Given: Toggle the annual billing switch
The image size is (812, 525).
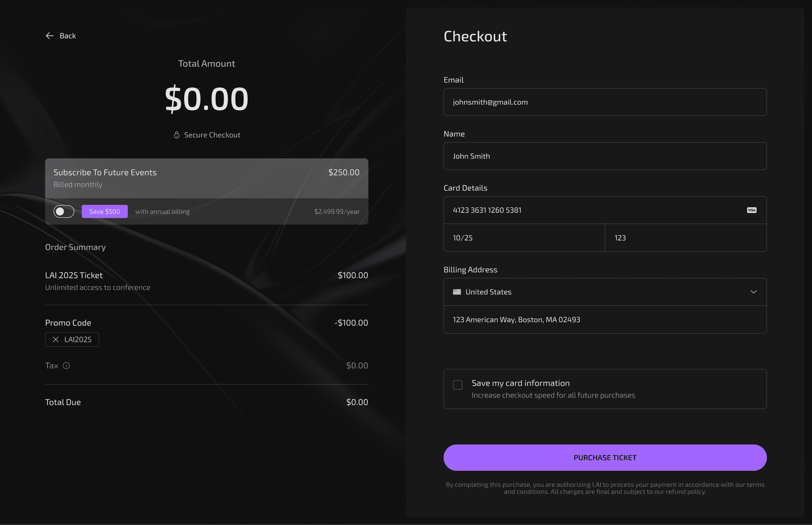Looking at the screenshot, I should point(64,211).
